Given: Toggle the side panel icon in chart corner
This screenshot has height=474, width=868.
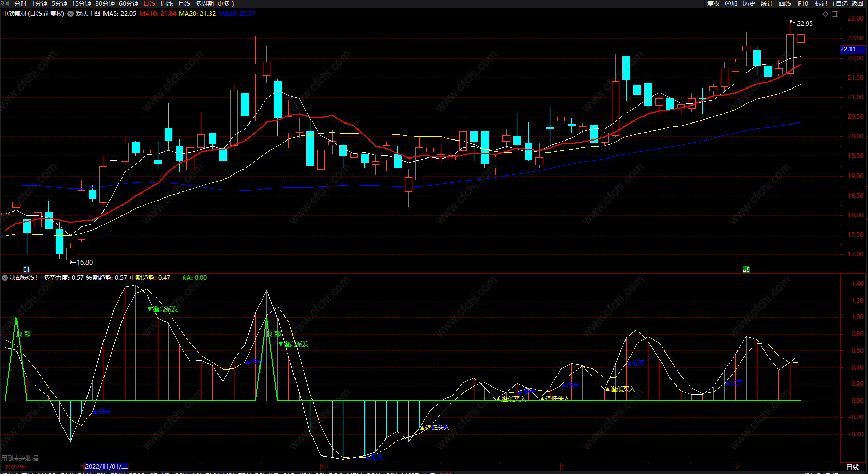Looking at the screenshot, I should coord(835,14).
